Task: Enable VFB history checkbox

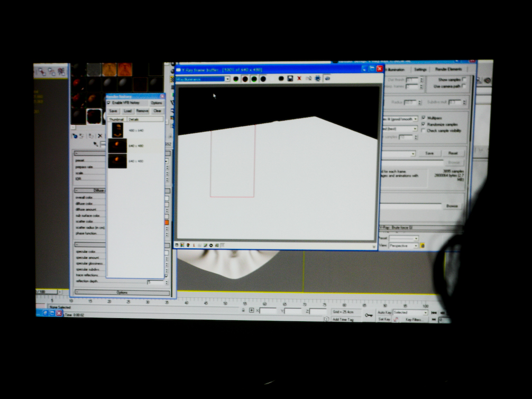Action: coord(109,103)
